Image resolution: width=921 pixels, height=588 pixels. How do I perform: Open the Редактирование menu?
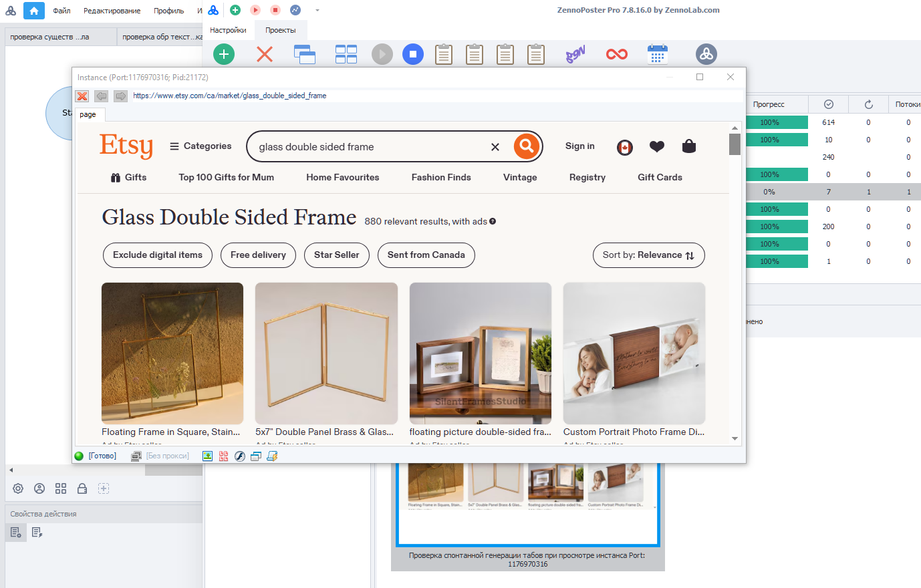coord(112,11)
